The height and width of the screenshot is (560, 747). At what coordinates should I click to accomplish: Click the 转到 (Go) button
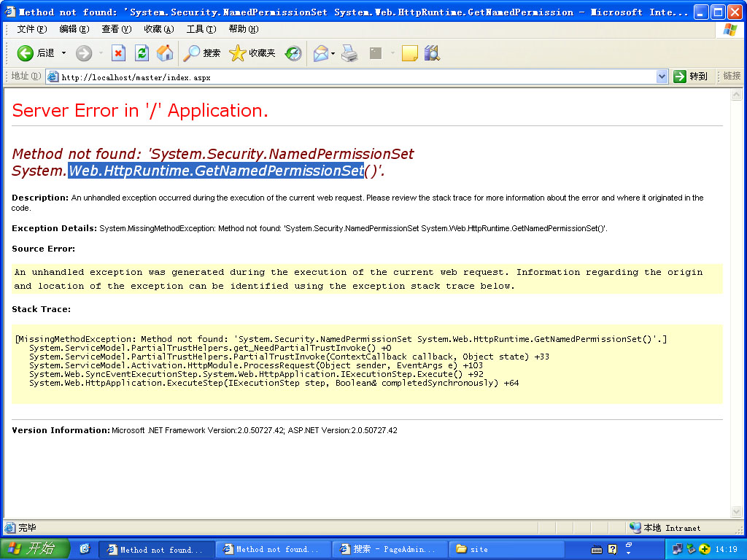pyautogui.click(x=690, y=77)
